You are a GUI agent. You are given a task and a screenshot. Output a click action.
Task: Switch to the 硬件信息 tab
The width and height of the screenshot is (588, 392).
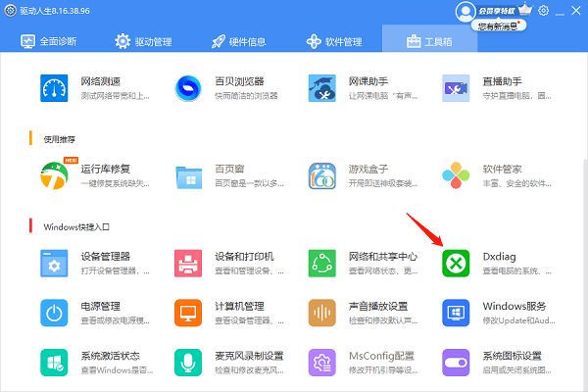coord(238,41)
